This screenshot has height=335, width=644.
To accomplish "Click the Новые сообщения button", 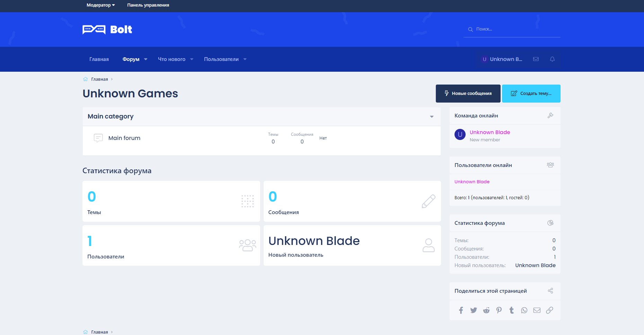I will pos(468,94).
